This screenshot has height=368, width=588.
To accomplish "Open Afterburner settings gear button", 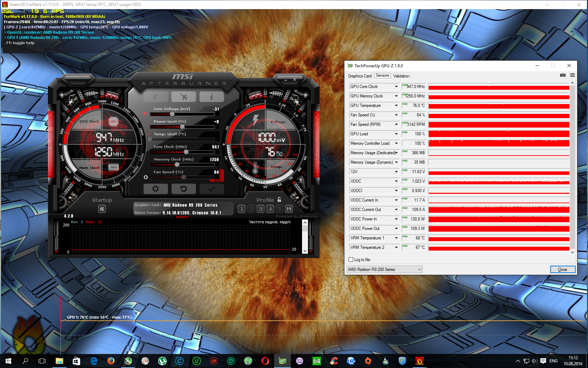I will click(155, 189).
